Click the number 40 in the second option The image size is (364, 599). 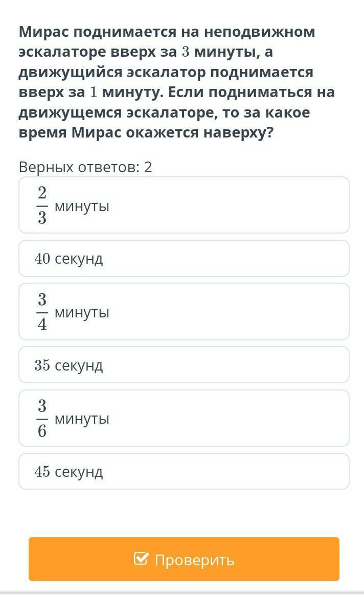(x=42, y=259)
